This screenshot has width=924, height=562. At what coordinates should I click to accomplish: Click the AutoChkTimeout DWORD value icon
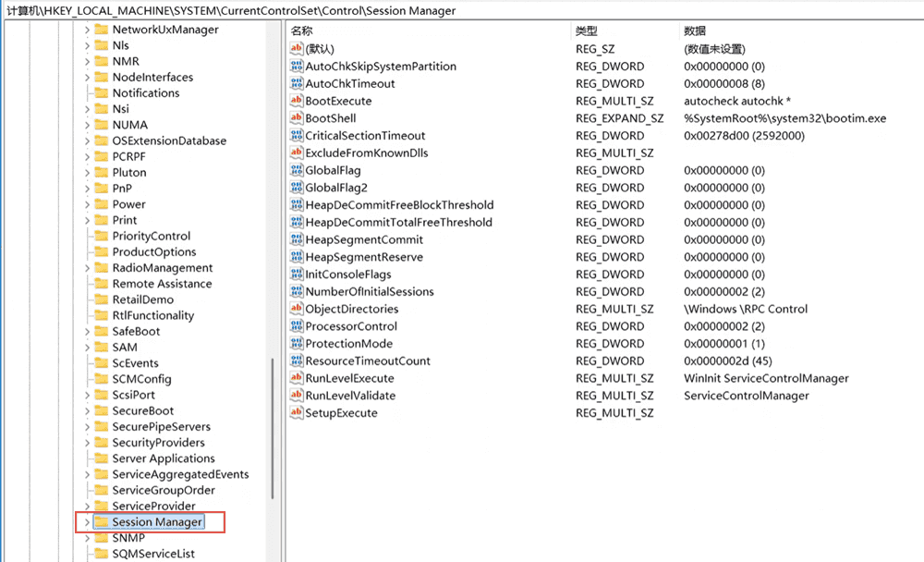click(x=297, y=83)
